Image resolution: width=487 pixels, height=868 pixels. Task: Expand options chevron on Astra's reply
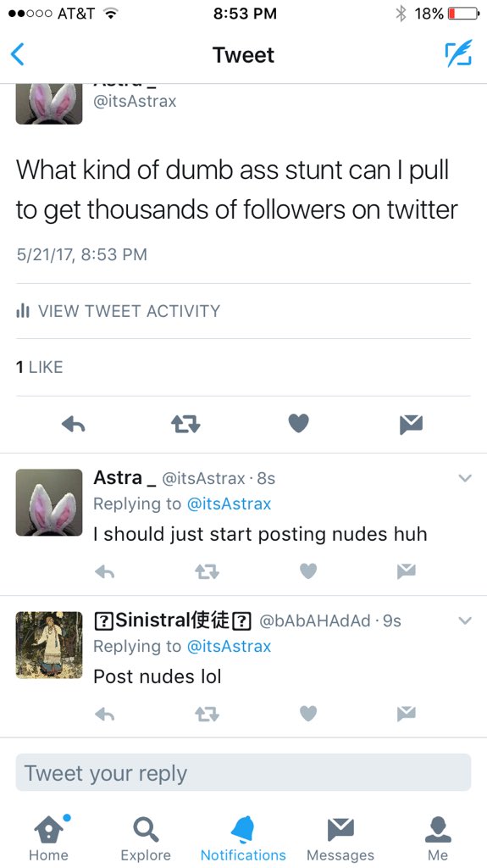pos(465,478)
